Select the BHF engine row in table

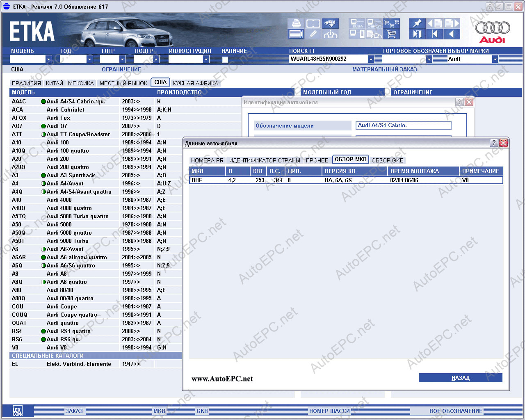[x=346, y=180]
